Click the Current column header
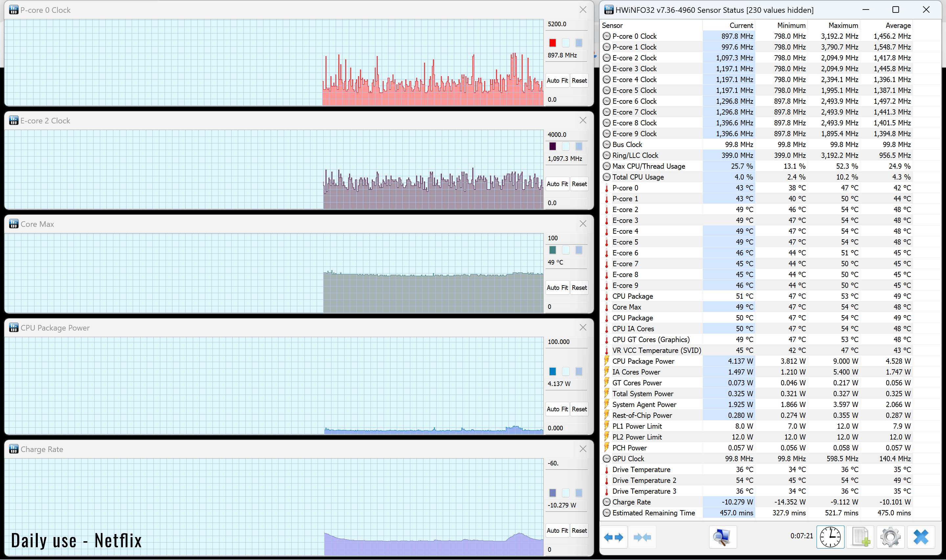Image resolution: width=946 pixels, height=560 pixels. [729, 25]
